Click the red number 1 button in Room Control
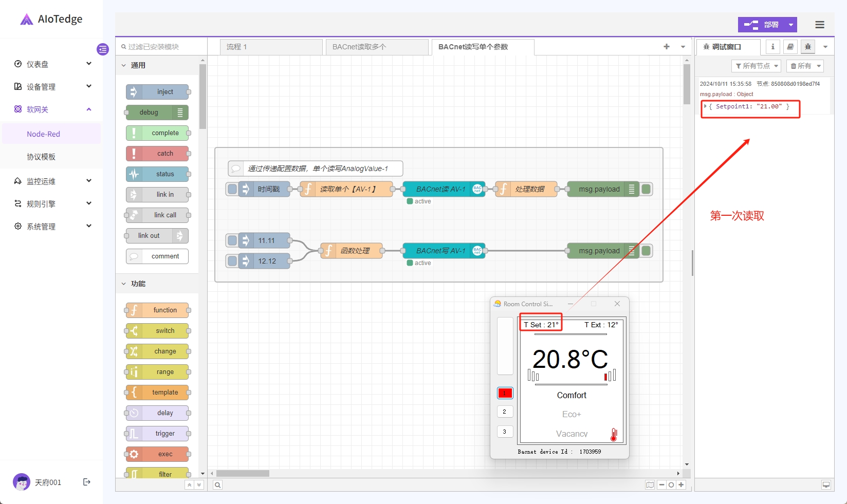The width and height of the screenshot is (847, 504). 505,393
